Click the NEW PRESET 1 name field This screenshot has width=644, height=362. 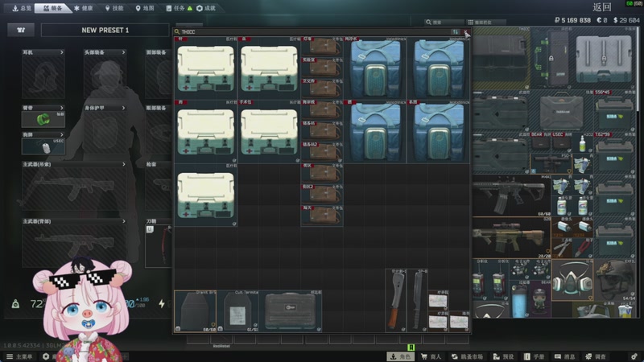pyautogui.click(x=105, y=30)
